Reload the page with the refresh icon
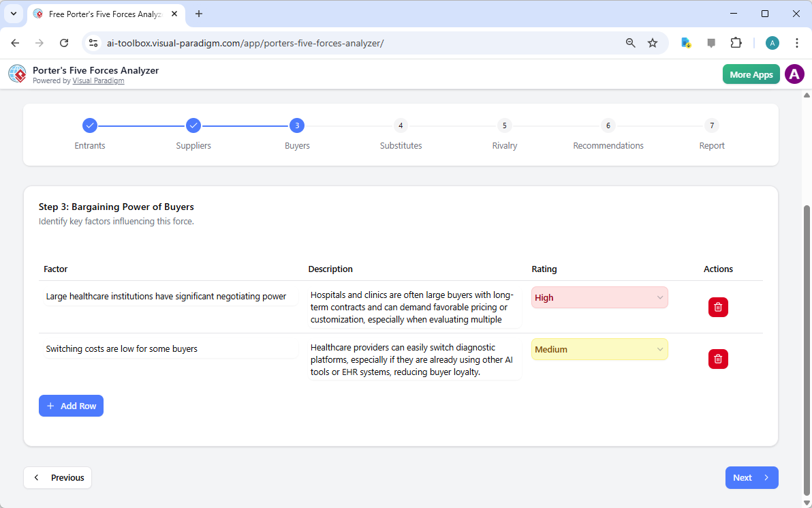Screen dimensions: 812x508 (x=64, y=42)
